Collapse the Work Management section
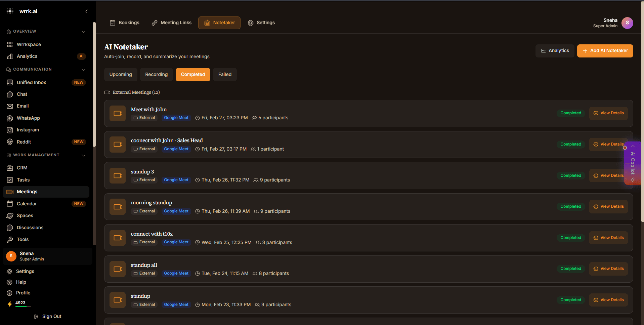Image resolution: width=644 pixels, height=325 pixels. click(x=84, y=155)
